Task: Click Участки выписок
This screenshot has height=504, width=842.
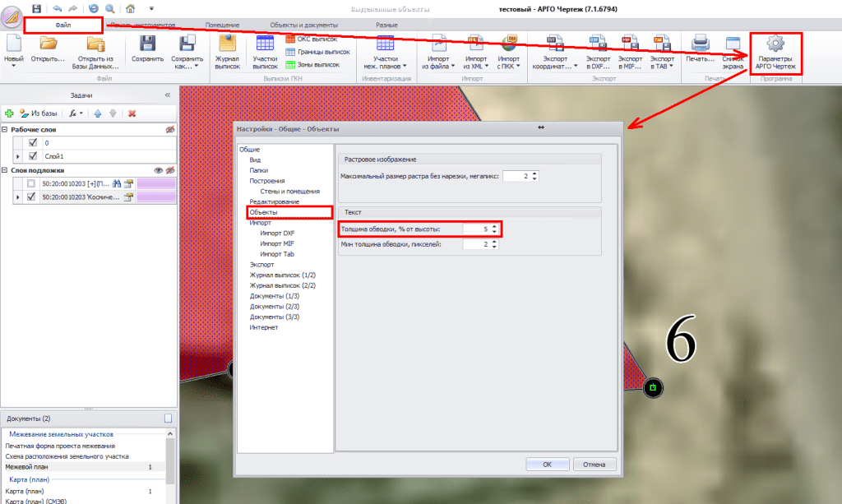Action: tap(266, 53)
